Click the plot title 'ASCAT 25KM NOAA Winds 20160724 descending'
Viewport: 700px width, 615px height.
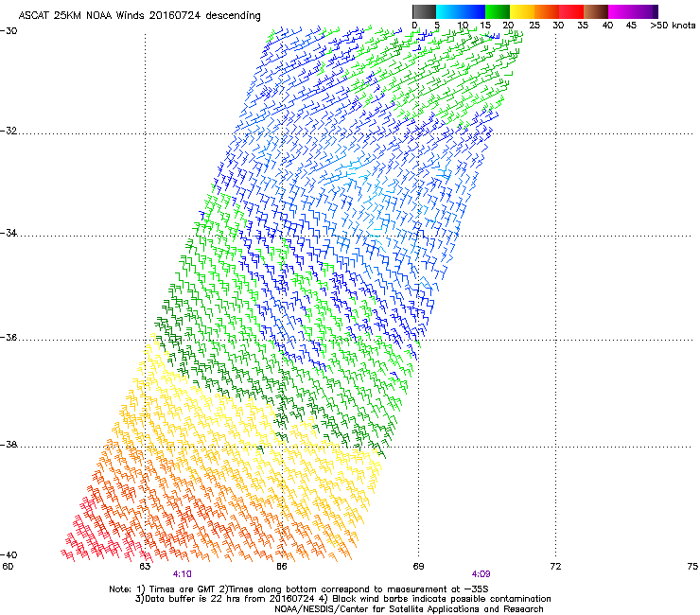click(139, 16)
